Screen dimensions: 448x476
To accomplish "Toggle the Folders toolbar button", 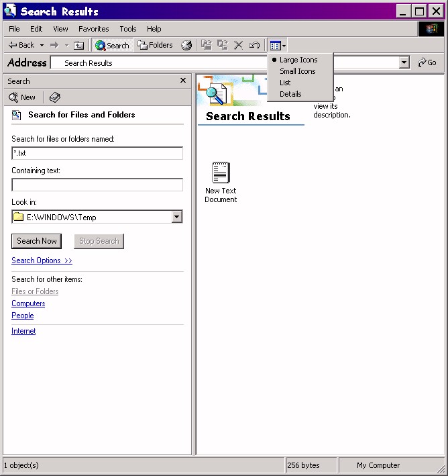I will [156, 45].
